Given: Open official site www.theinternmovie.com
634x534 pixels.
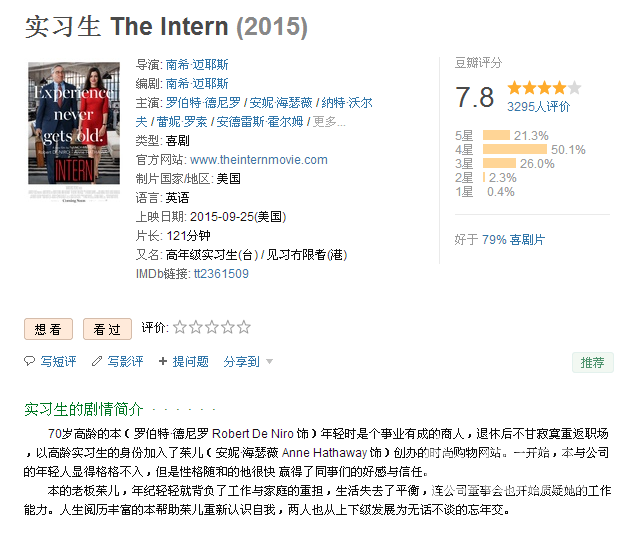Looking at the screenshot, I should coord(259,160).
